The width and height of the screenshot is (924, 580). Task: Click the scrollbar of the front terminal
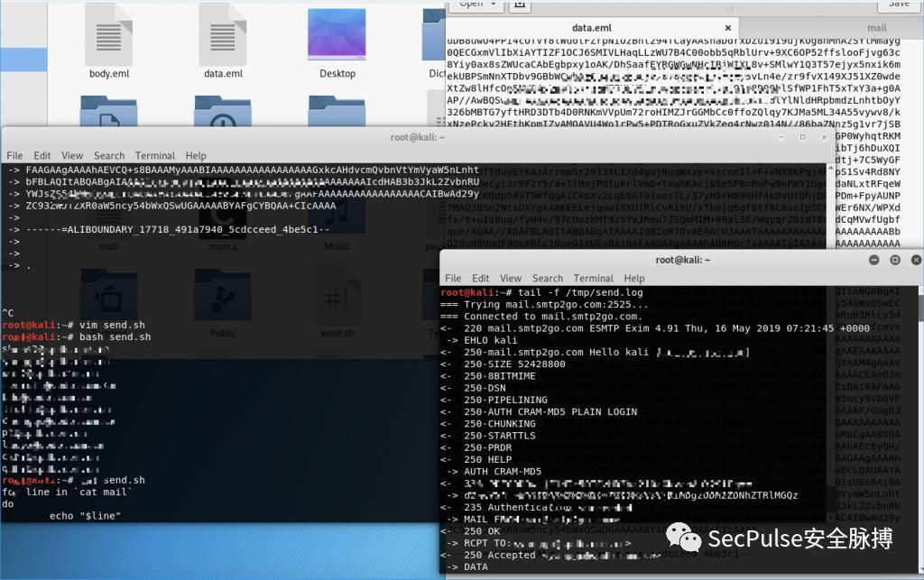click(921, 430)
